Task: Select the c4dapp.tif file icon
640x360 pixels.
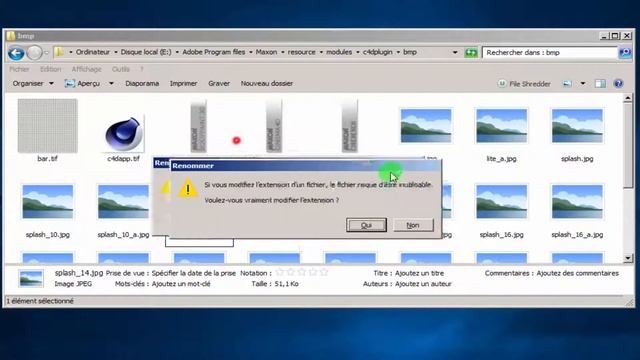Action: pos(123,134)
